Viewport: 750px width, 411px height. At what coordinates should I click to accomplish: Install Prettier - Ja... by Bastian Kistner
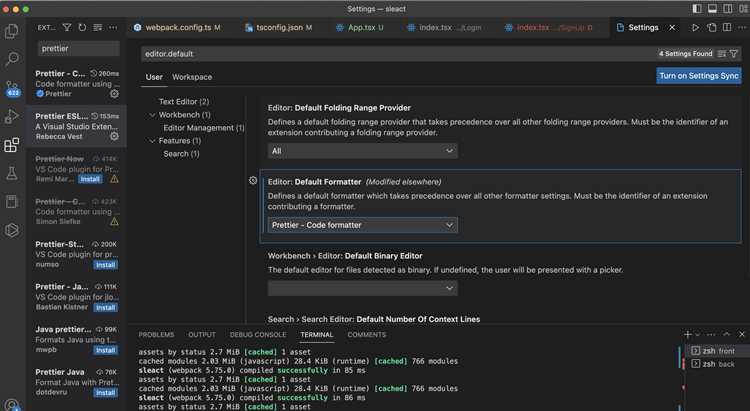(x=105, y=307)
